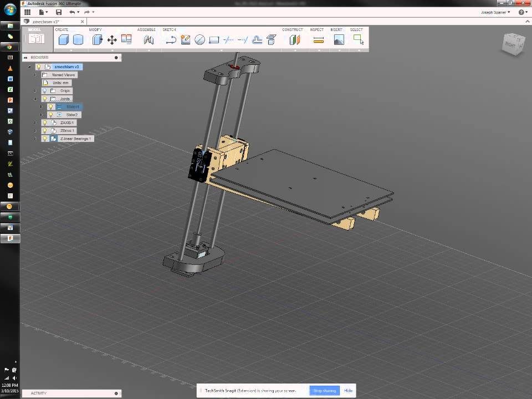Click the Stop sharing button
The image size is (532, 399).
click(324, 391)
